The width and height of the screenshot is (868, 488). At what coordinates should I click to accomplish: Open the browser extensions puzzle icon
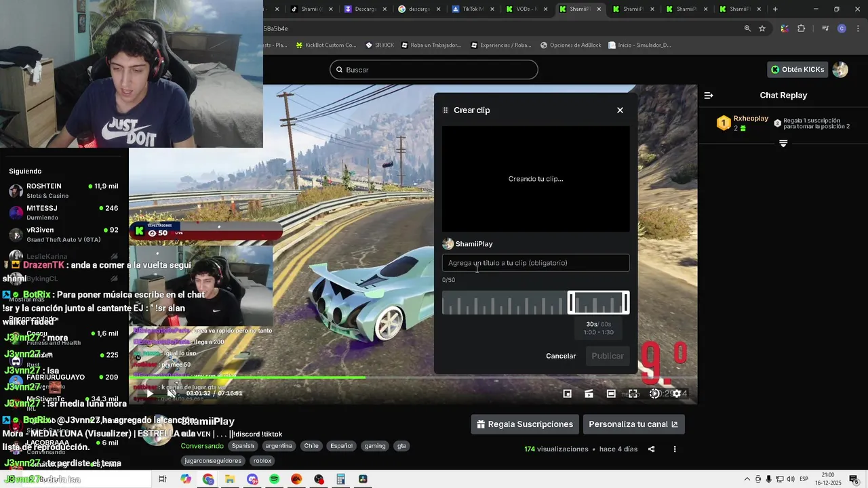tap(802, 28)
